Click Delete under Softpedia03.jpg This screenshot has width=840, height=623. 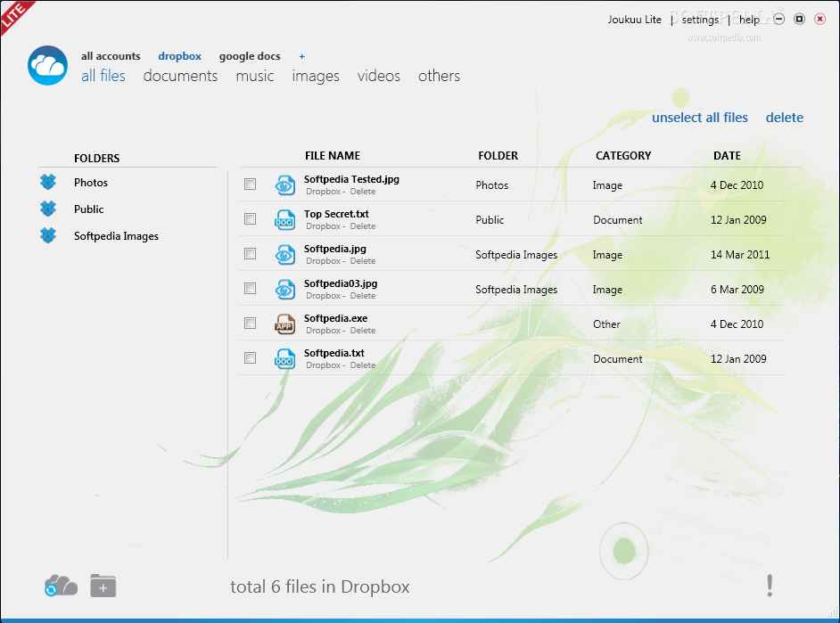[x=363, y=296]
